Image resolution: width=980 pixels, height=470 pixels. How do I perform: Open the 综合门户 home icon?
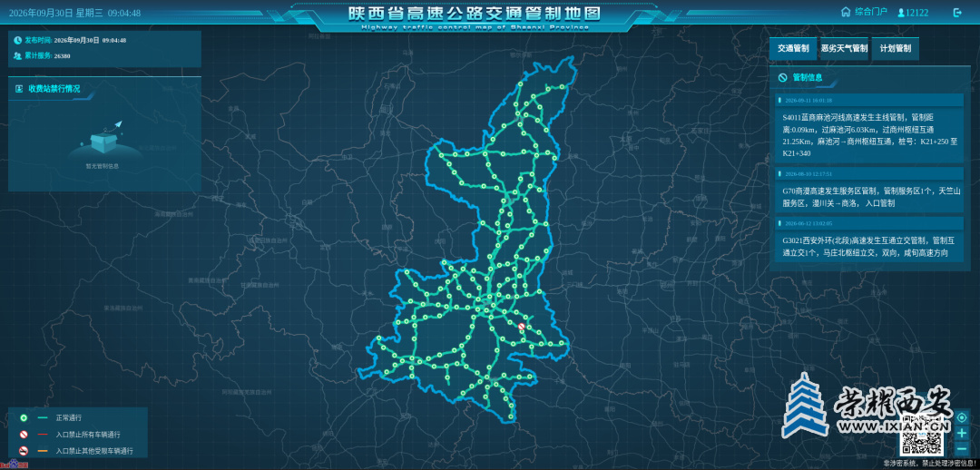coord(846,12)
